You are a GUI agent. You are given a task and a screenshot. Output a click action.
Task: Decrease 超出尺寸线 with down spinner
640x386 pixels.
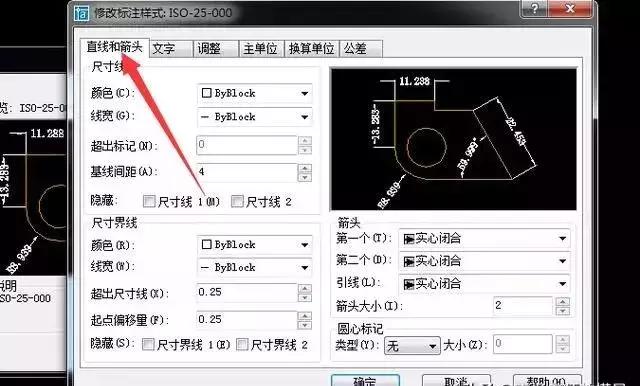(x=305, y=297)
